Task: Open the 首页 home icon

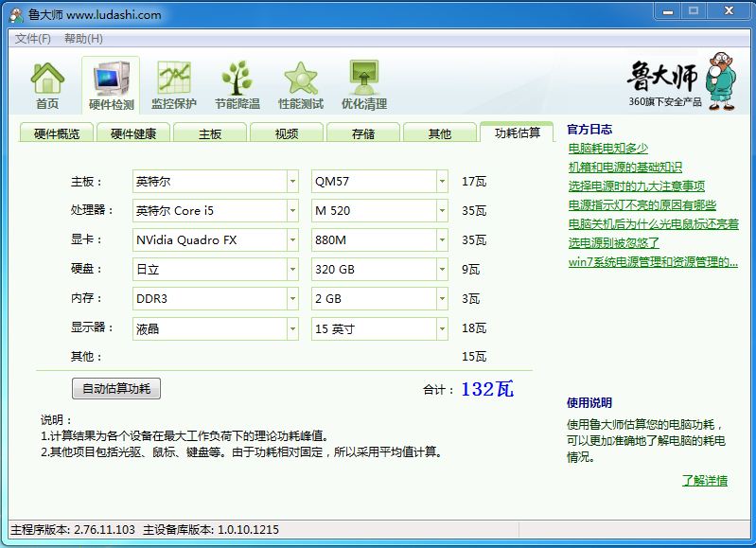Action: click(x=47, y=85)
